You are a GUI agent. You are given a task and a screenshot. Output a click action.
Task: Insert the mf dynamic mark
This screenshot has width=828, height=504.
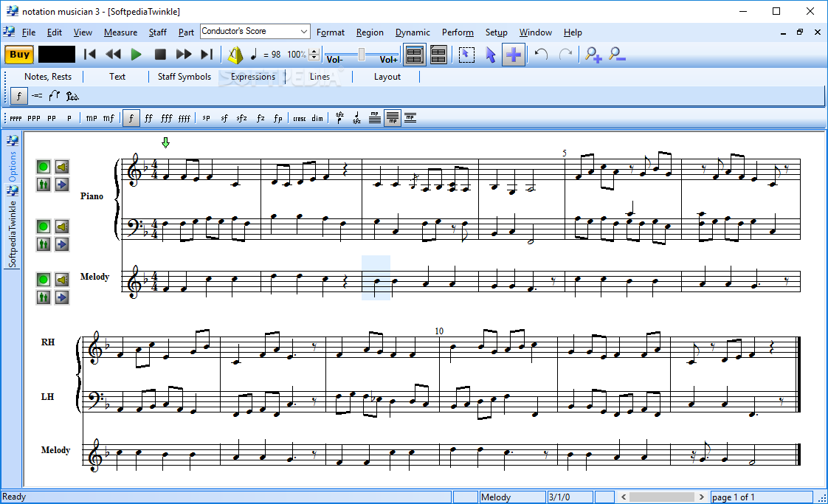click(108, 118)
